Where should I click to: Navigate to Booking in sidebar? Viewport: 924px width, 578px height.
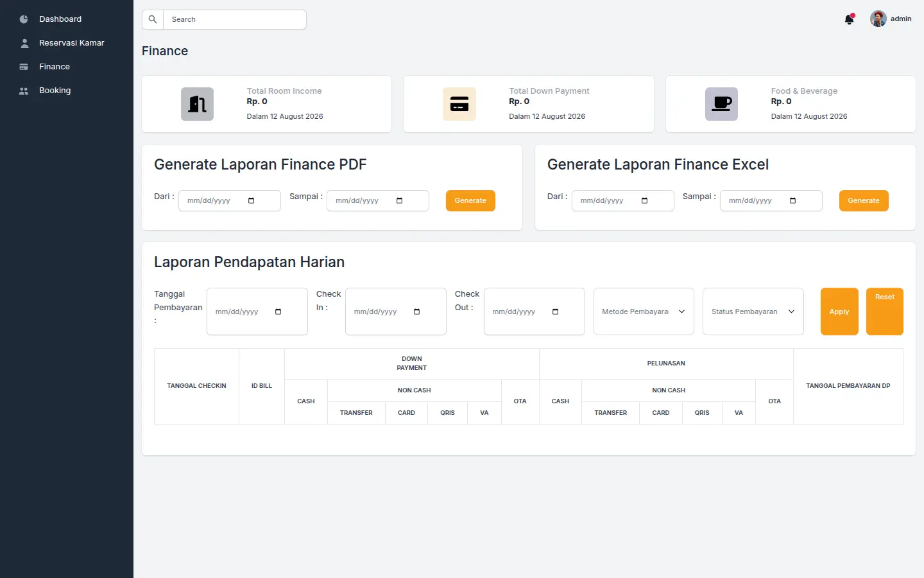(x=55, y=91)
